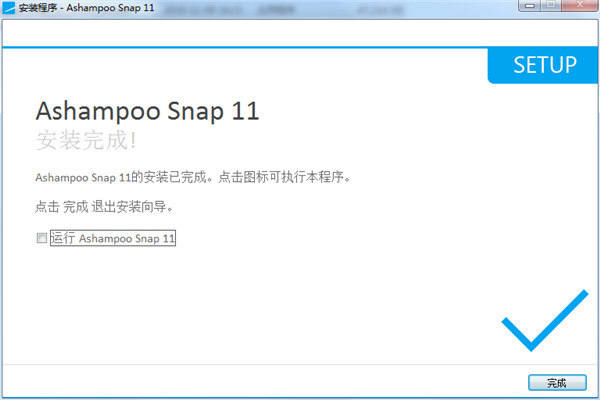This screenshot has width=600, height=400.
Task: Click the sentence 'Ashampoo Snap 11的安装已完成'
Action: click(121, 177)
